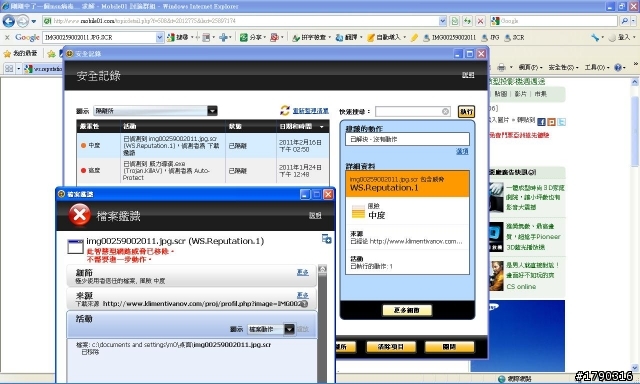This screenshot has height=384, width=640.
Task: Open the 翻譯 translate tool
Action: (348, 38)
